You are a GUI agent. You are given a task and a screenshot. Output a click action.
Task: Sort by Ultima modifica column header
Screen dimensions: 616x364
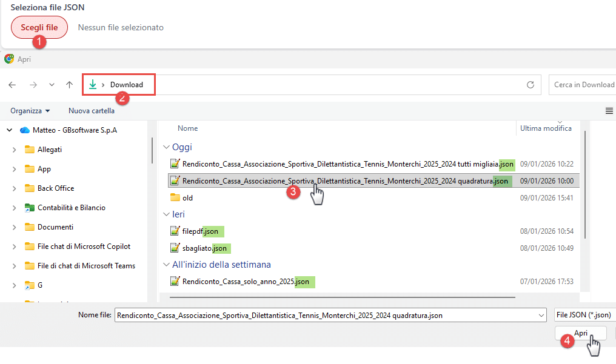(546, 128)
